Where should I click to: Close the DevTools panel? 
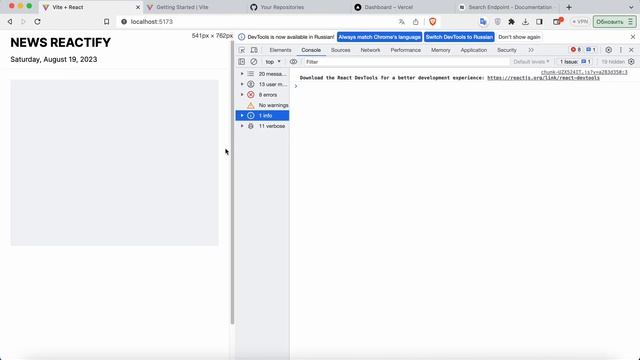[x=631, y=50]
